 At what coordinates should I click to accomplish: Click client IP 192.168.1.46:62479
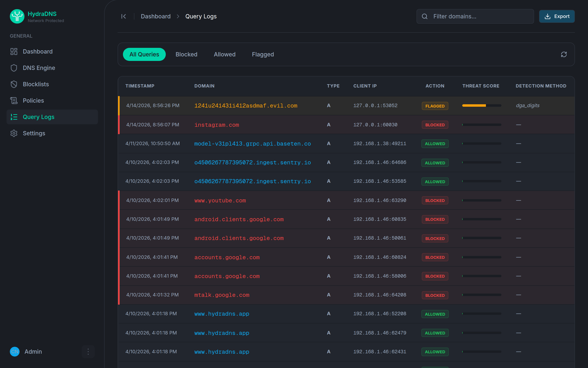380,333
